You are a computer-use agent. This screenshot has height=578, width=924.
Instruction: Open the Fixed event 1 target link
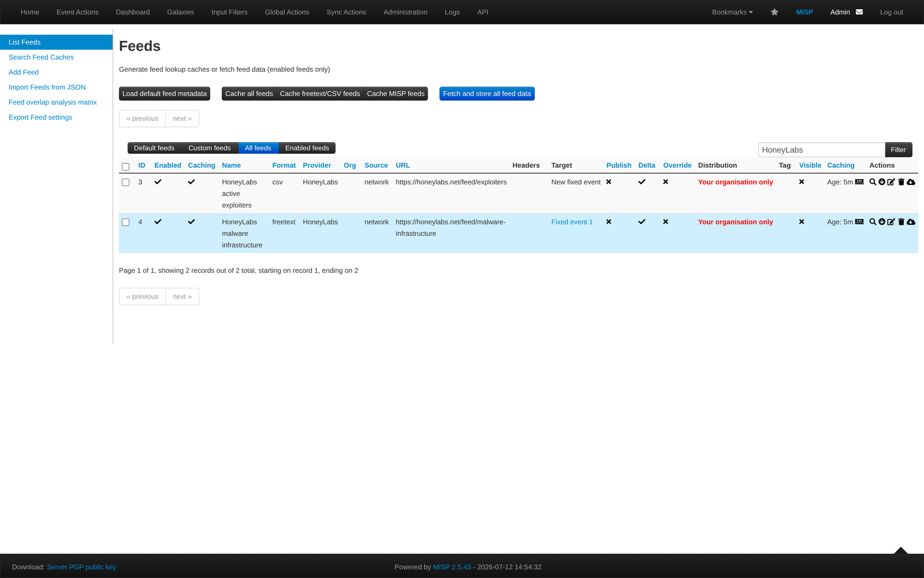(x=572, y=222)
